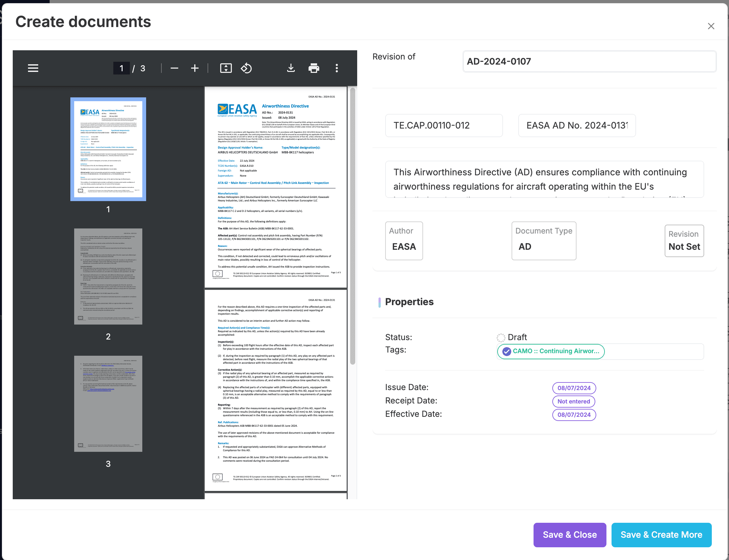Screen dimensions: 729x560
Task: Rotate the PDF counterclockwise
Action: pos(246,68)
